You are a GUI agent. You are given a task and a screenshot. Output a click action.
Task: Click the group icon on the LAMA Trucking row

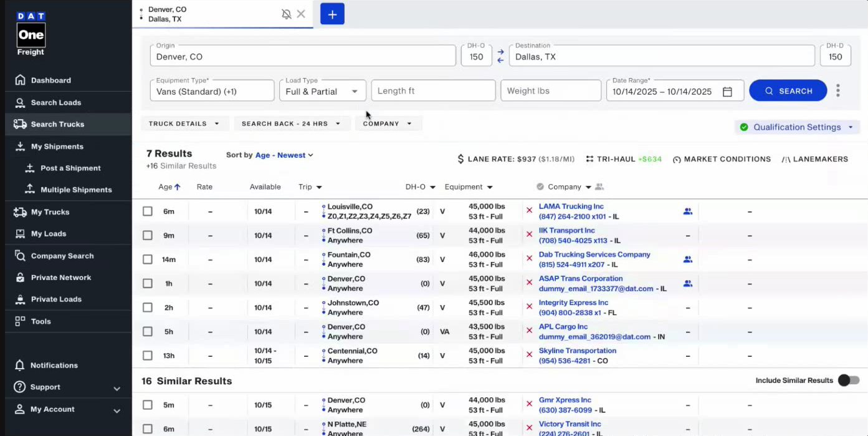(687, 211)
